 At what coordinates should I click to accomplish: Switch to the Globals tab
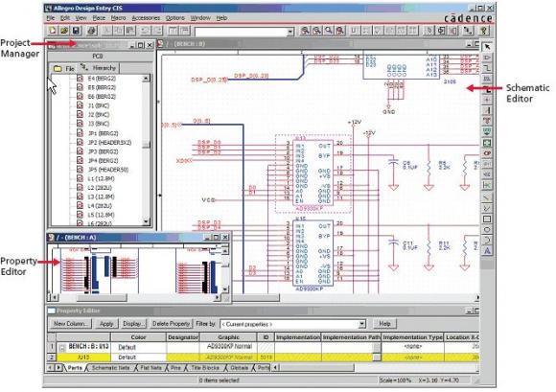click(x=239, y=368)
